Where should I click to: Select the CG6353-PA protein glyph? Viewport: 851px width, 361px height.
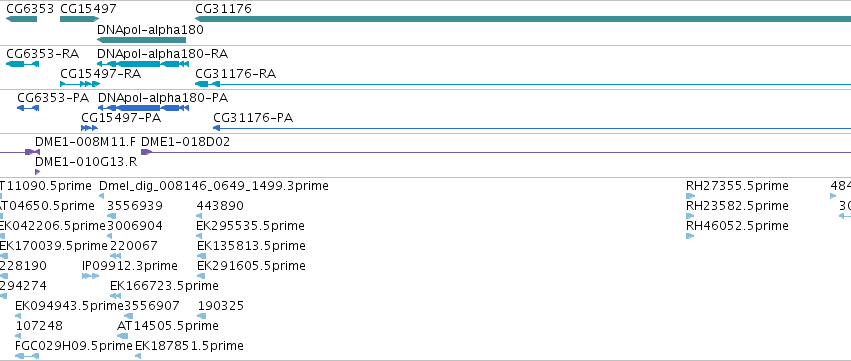pyautogui.click(x=28, y=108)
